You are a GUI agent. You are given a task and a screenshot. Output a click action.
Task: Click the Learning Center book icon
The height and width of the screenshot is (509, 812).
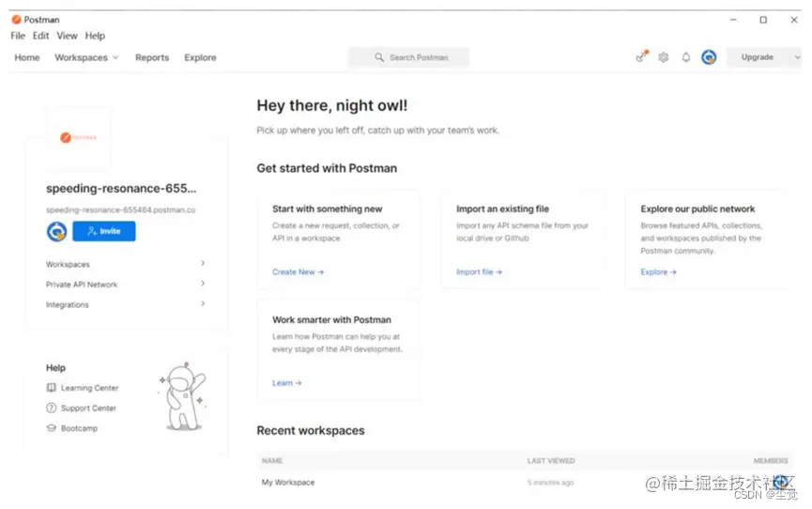pyautogui.click(x=52, y=388)
